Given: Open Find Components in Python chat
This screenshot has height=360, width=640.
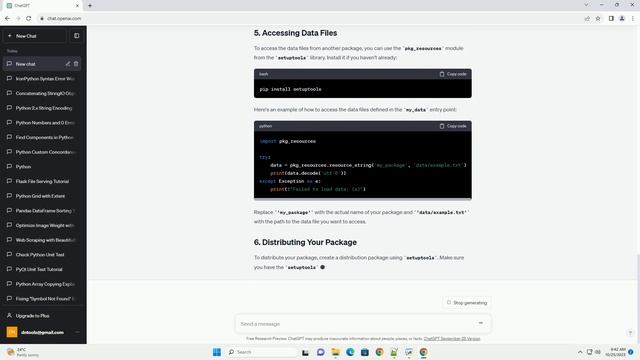Looking at the screenshot, I should click(43, 137).
